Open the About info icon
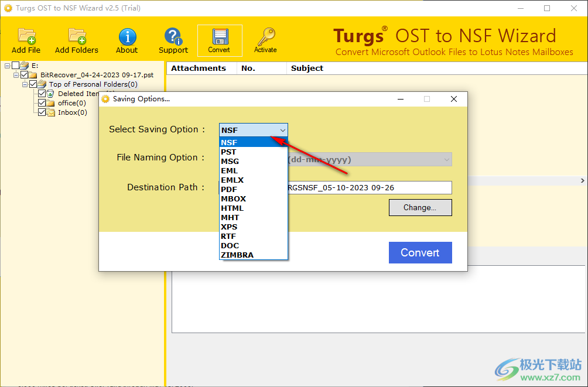 (x=127, y=37)
